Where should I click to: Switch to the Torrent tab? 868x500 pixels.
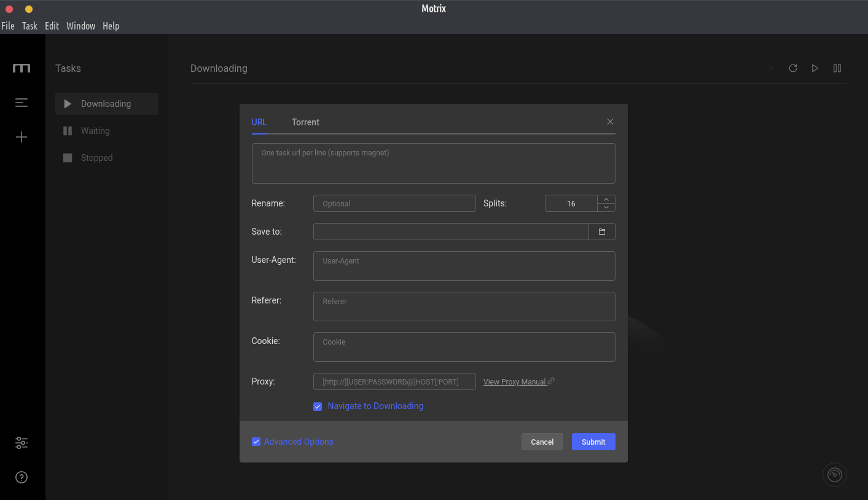click(305, 122)
